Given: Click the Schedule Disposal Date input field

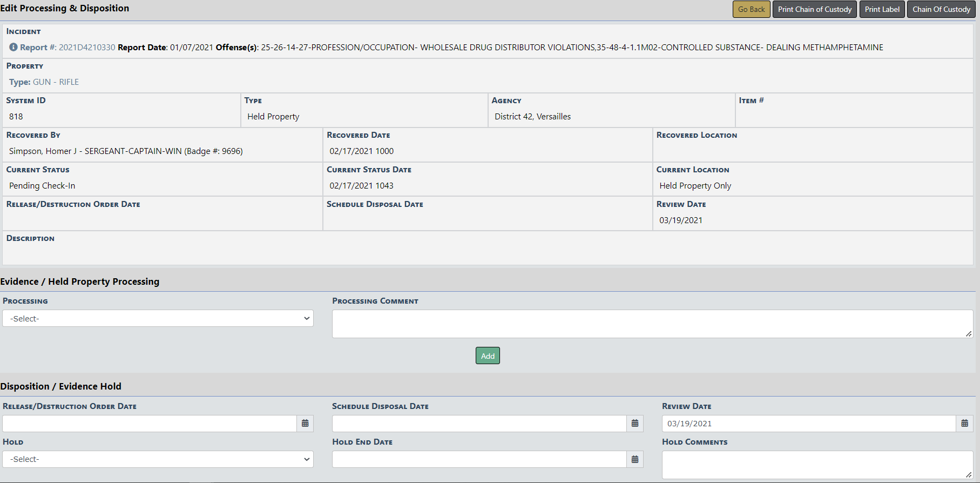Looking at the screenshot, I should click(479, 424).
